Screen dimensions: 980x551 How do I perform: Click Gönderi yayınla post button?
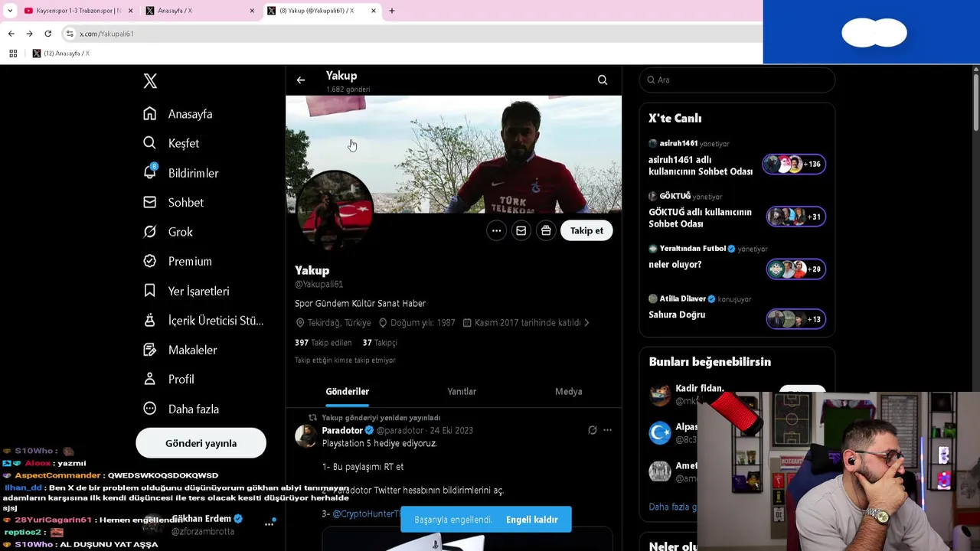201,443
